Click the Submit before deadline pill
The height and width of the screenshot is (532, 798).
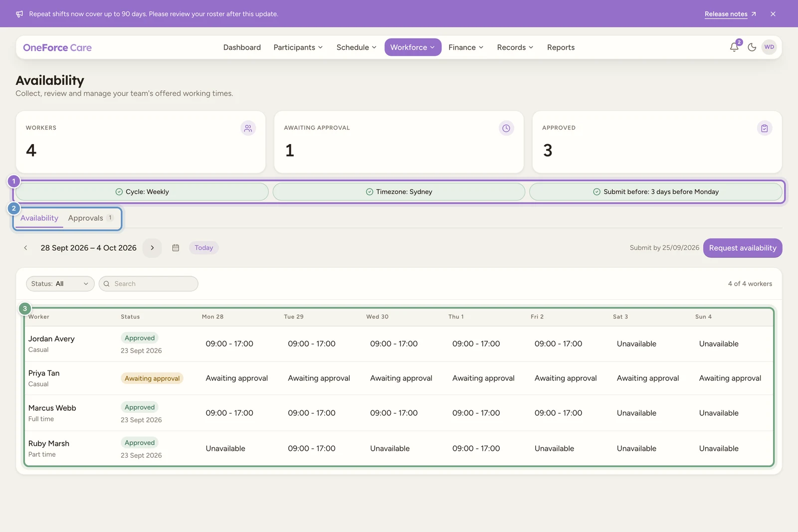(656, 192)
